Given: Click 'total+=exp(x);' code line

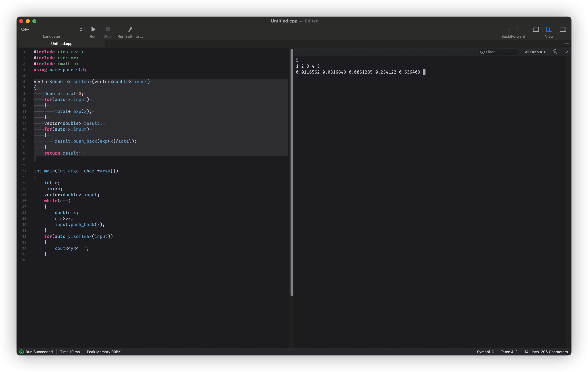Looking at the screenshot, I should [73, 111].
